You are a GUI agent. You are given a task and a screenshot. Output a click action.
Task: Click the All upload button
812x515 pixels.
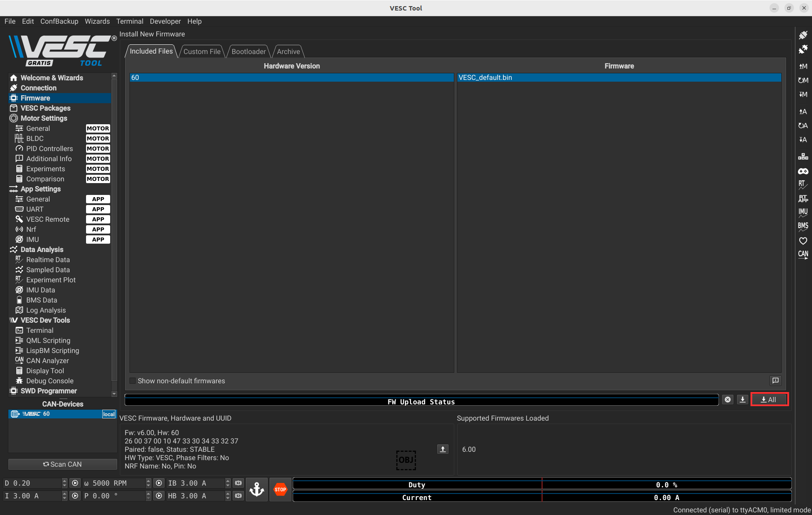(769, 400)
